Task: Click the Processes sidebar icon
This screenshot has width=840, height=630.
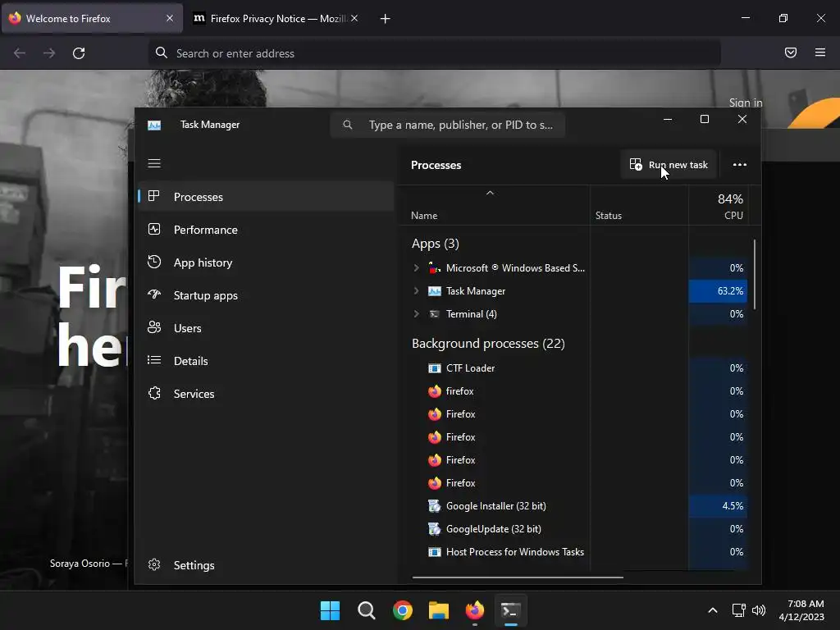Action: coord(153,196)
